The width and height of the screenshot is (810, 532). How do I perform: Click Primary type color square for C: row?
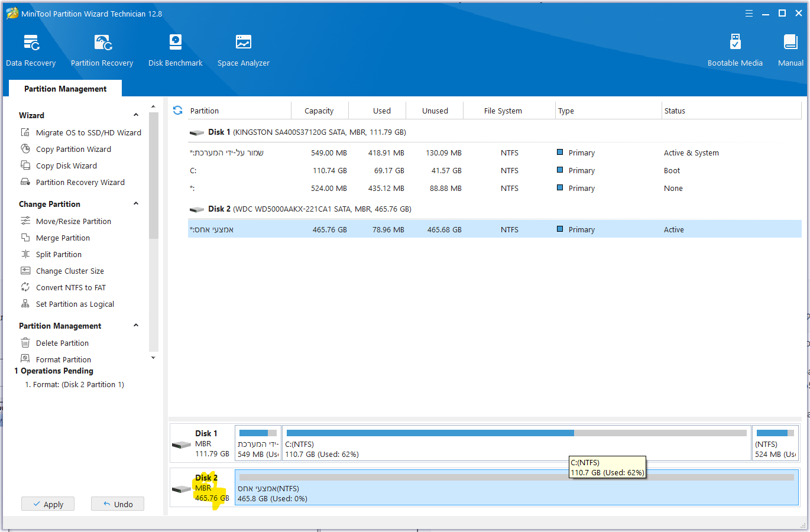(x=560, y=170)
